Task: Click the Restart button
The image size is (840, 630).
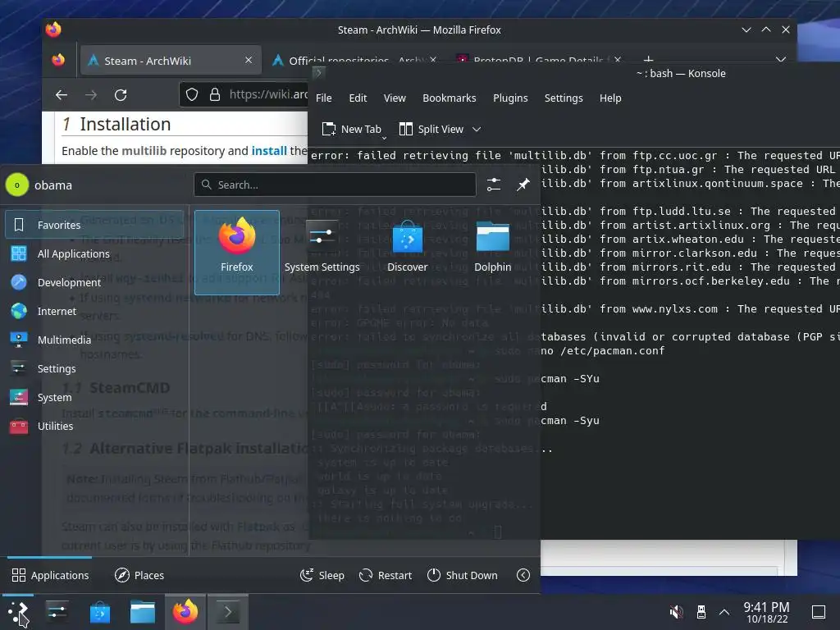Action: pyautogui.click(x=386, y=575)
